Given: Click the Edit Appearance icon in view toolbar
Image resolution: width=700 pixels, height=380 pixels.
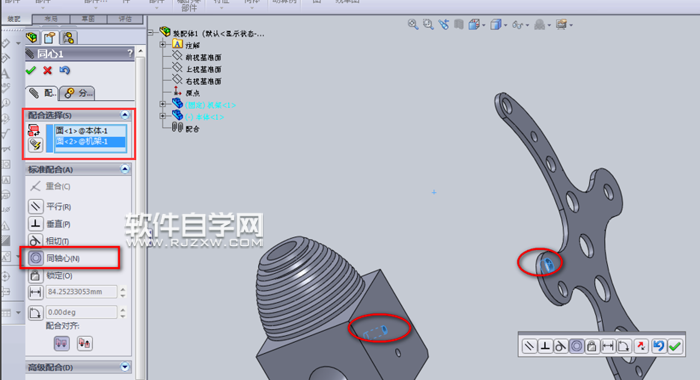Looking at the screenshot, I should [539, 25].
